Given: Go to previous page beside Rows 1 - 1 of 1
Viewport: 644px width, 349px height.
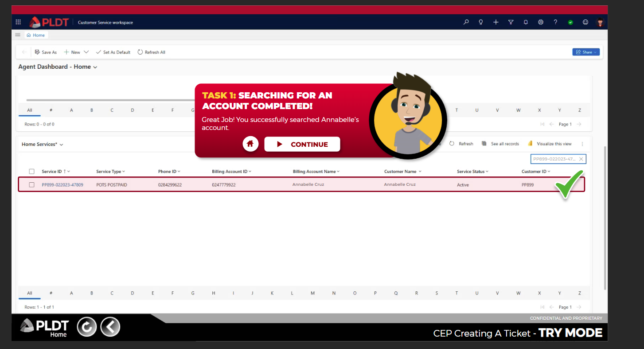Looking at the screenshot, I should point(552,307).
